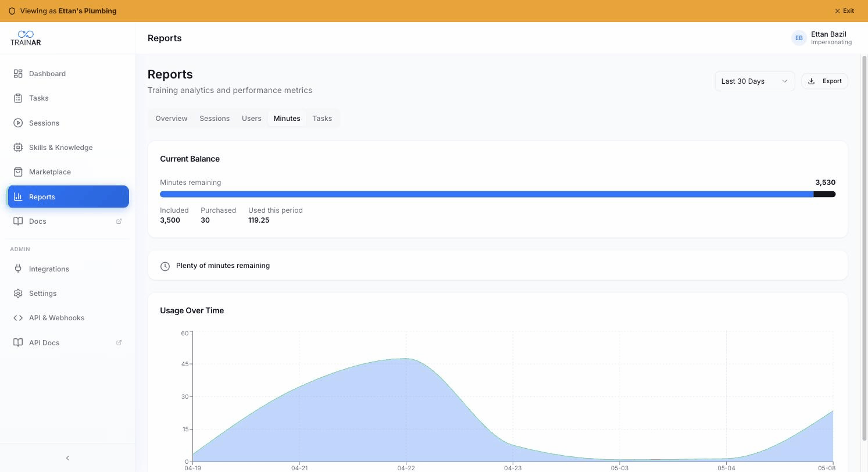Click the Included 3,500 value

click(x=170, y=220)
